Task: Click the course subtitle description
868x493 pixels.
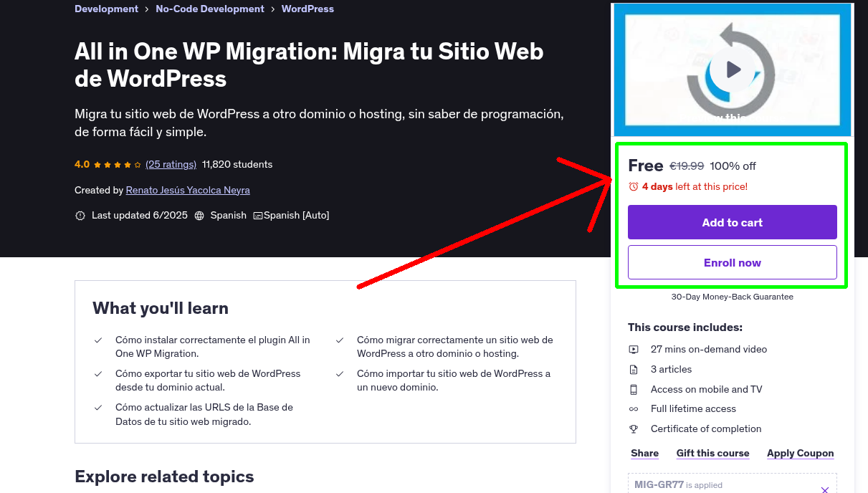Action: pos(319,123)
